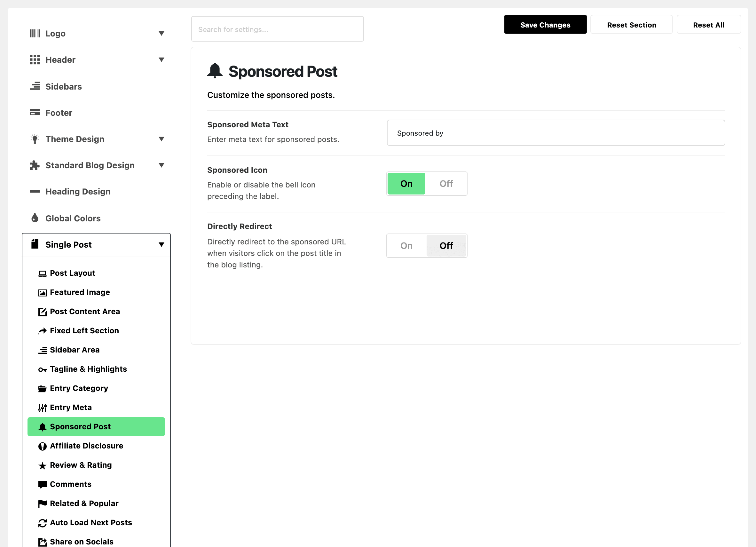
Task: Expand the Standard Blog Design arrow
Action: [161, 165]
